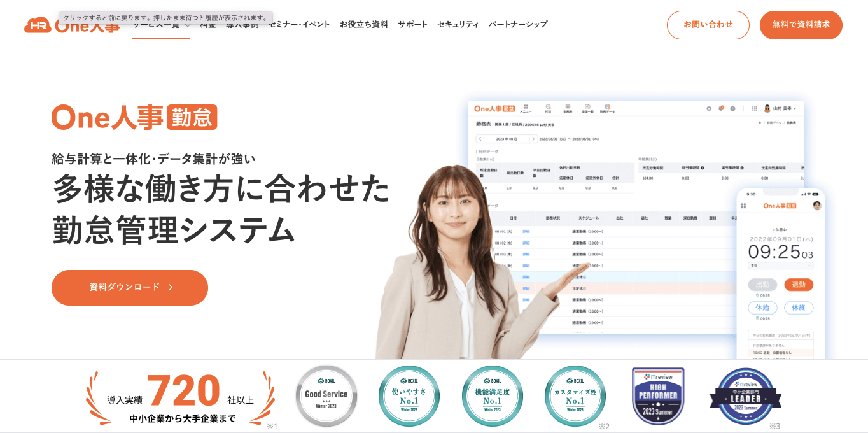868x433 pixels.
Task: Click the apps grid icon beside user avatar
Action: click(755, 108)
